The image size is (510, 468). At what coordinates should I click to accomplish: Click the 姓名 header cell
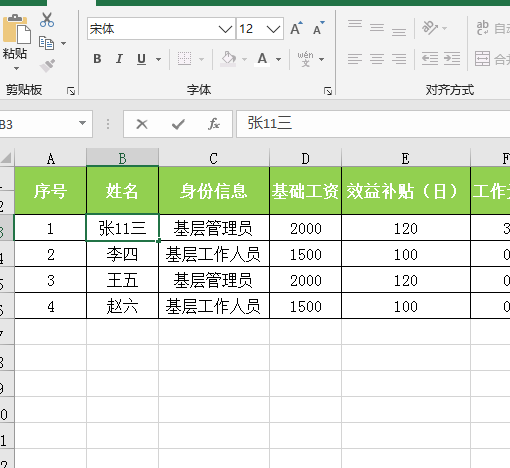point(122,190)
